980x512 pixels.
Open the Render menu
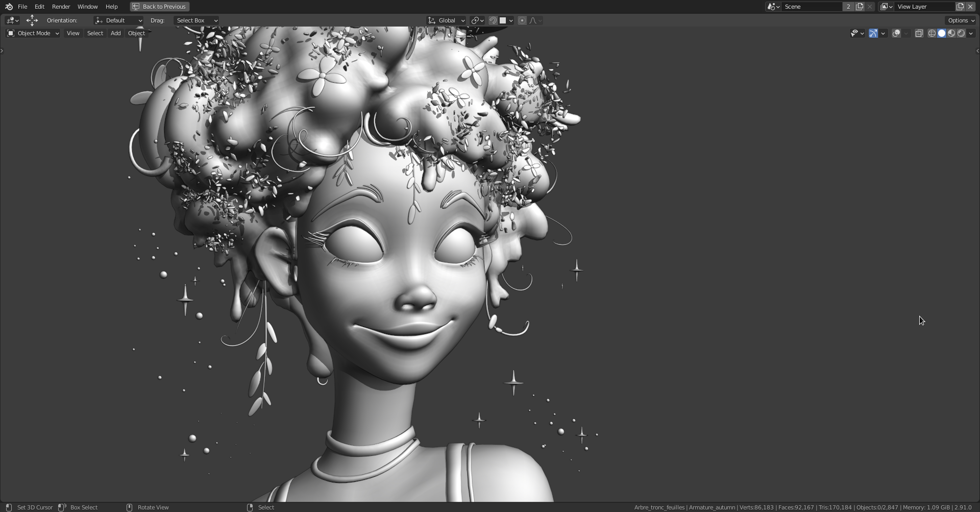tap(61, 7)
